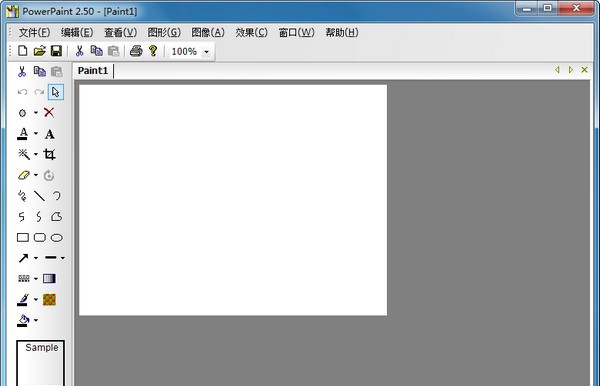Image resolution: width=600 pixels, height=386 pixels.
Task: Click the dashed line pattern icon
Action: [24, 279]
